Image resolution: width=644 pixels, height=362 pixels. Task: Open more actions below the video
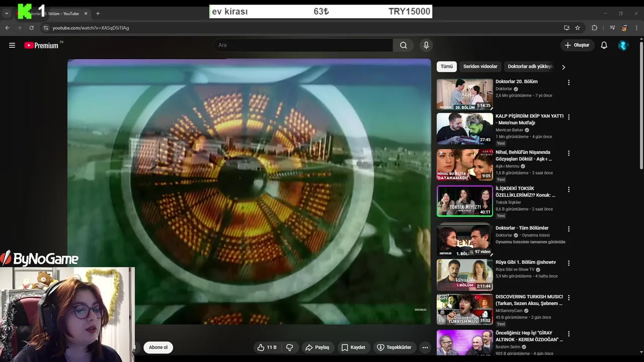pos(425,347)
